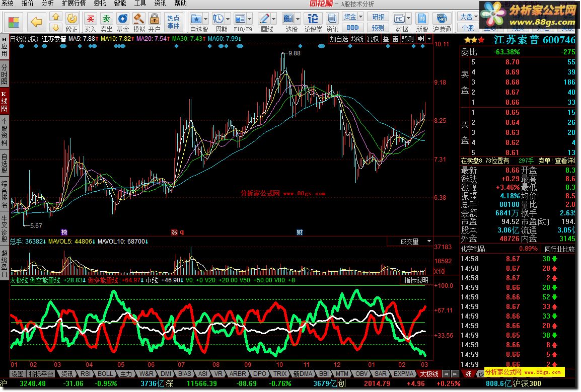Open the 分析 menu
This screenshot has height=392, width=581.
(x=47, y=4)
